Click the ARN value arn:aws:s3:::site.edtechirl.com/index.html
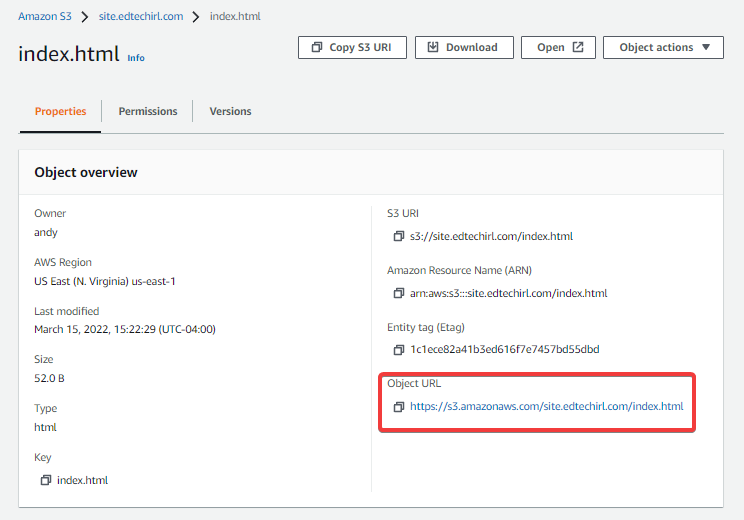 click(x=509, y=293)
